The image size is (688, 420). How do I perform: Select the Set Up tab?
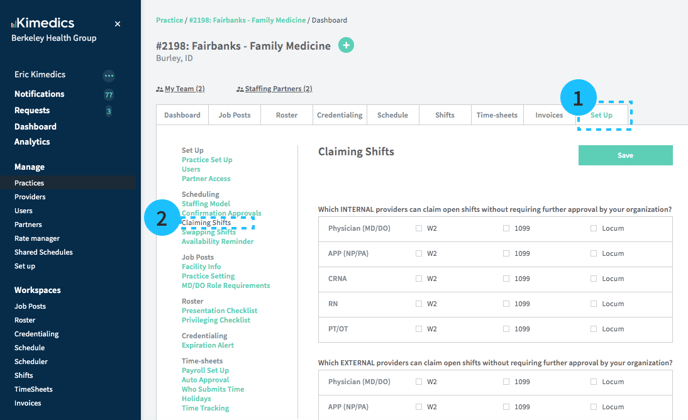[601, 115]
